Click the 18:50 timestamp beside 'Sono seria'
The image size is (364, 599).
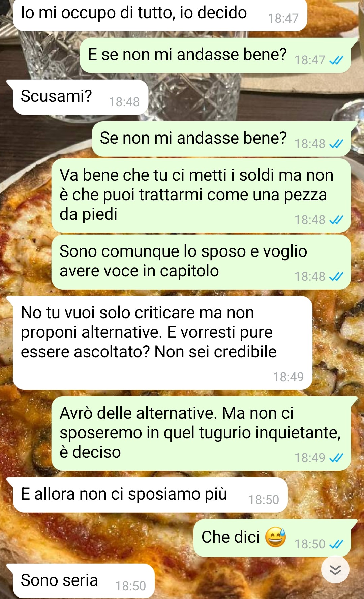(131, 586)
